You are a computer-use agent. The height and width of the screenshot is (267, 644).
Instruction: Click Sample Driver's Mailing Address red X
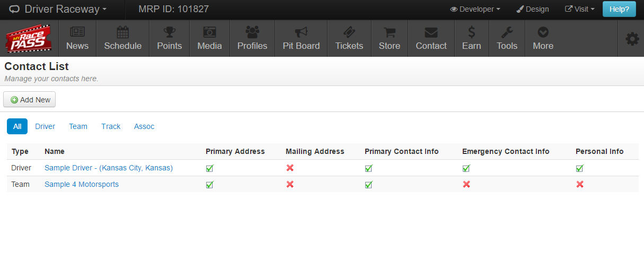(x=290, y=168)
